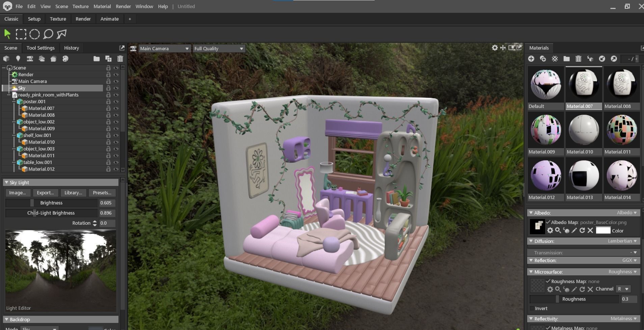Select the arrow selection tool
Viewport: 644px width, 330px height.
(7, 34)
